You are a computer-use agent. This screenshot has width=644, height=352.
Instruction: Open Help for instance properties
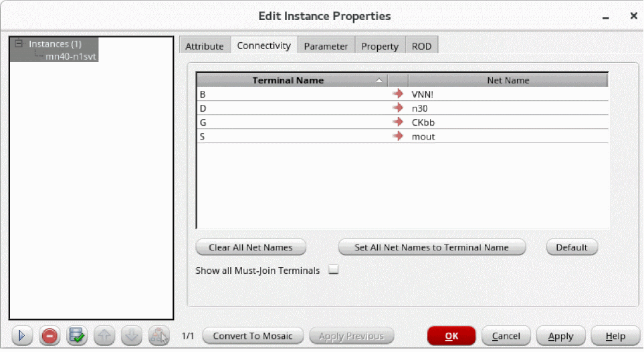(615, 336)
